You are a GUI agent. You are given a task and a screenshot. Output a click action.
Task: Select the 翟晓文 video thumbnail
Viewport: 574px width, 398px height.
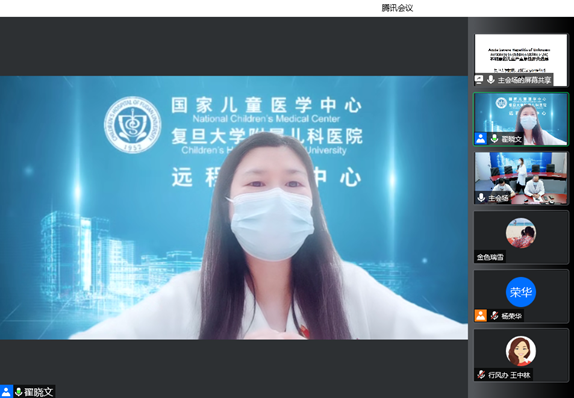521,119
